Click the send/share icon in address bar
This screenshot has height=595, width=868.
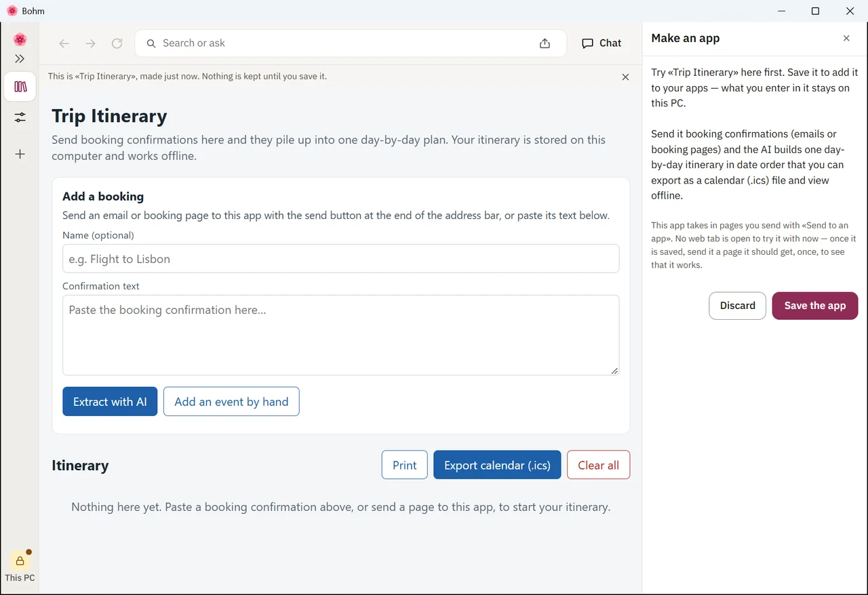click(545, 43)
